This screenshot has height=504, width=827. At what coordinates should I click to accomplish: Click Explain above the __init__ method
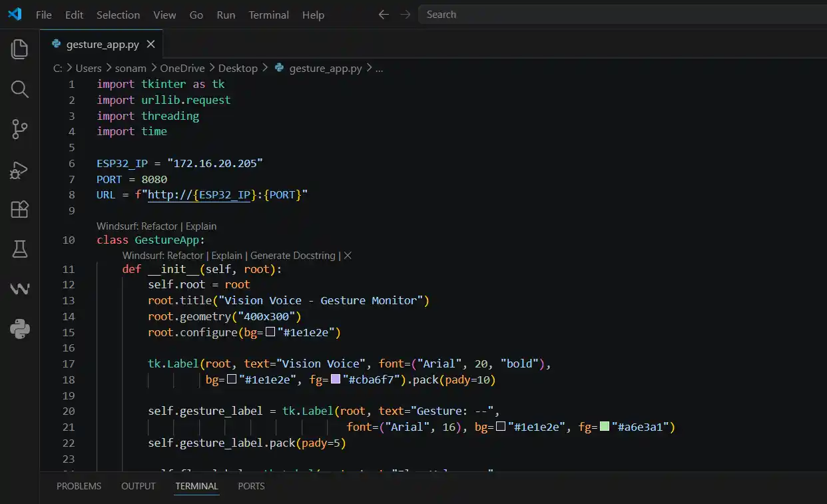(227, 255)
